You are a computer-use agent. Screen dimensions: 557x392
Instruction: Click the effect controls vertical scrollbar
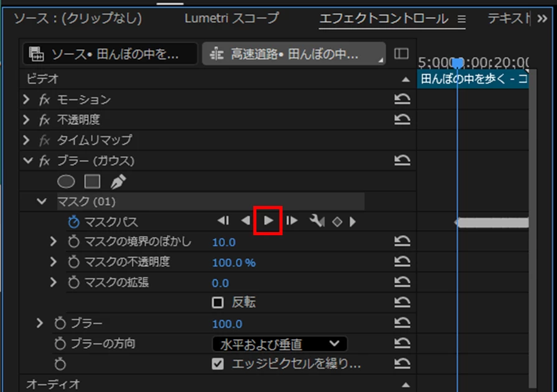pyautogui.click(x=532, y=227)
